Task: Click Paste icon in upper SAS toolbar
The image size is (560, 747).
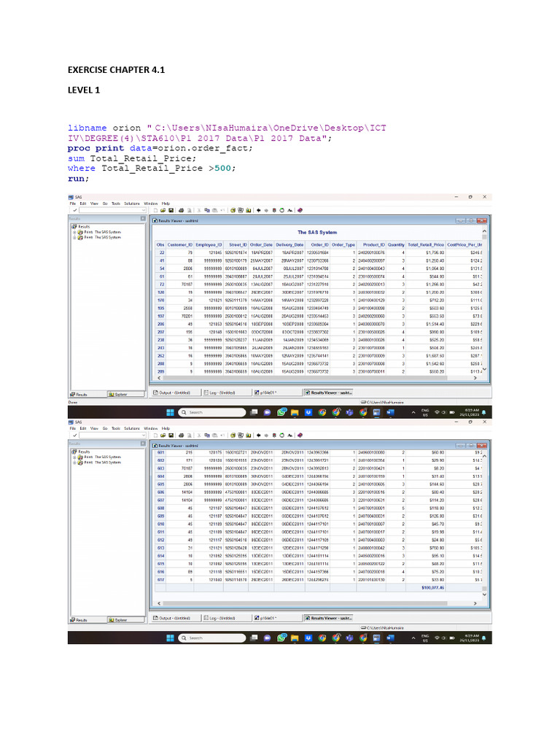Action: point(215,210)
